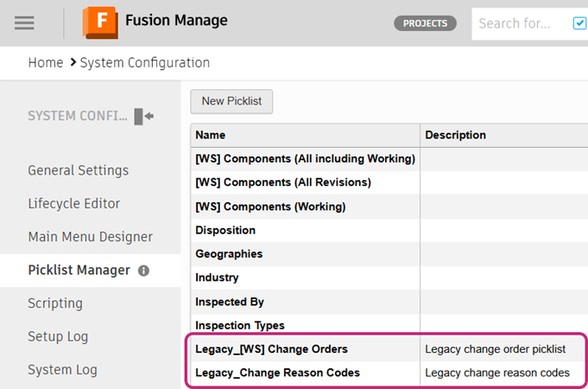Collapse the System Configuration sidebar arrow

point(144,116)
